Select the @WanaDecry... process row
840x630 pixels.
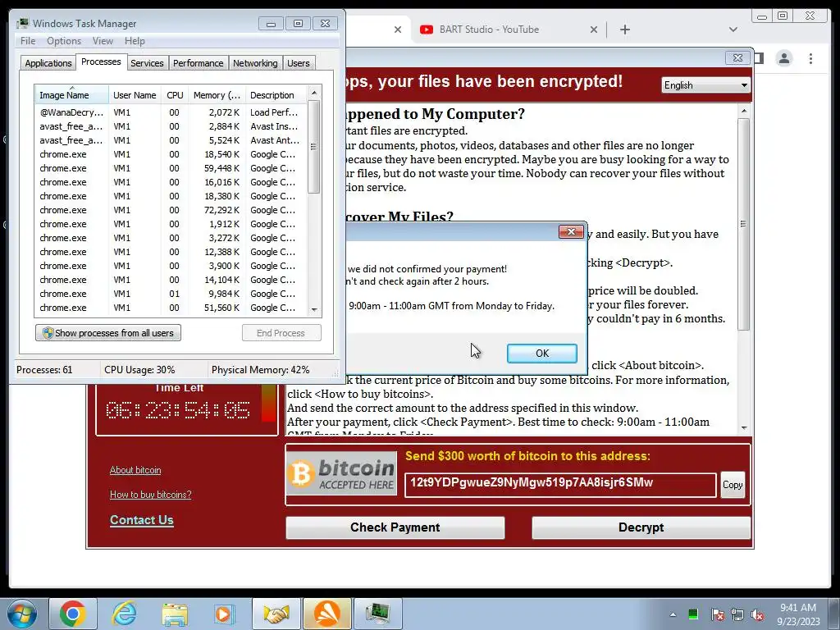point(171,112)
